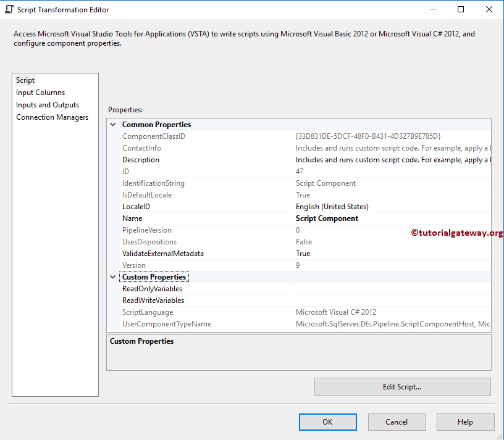Set IsDefaultLocale to False
Screen dimensions: 504x440
pyautogui.click(x=371, y=194)
